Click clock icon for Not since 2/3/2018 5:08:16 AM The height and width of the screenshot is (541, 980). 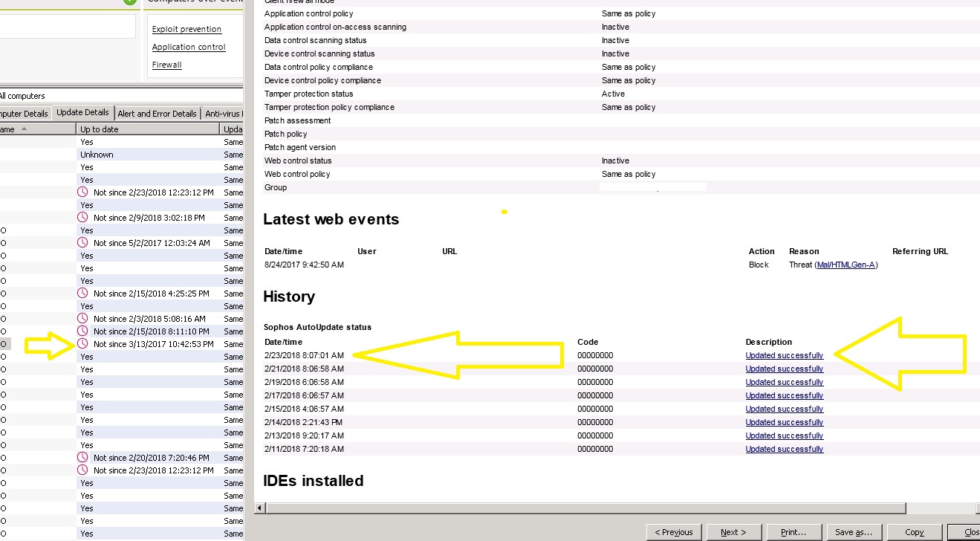tap(83, 319)
